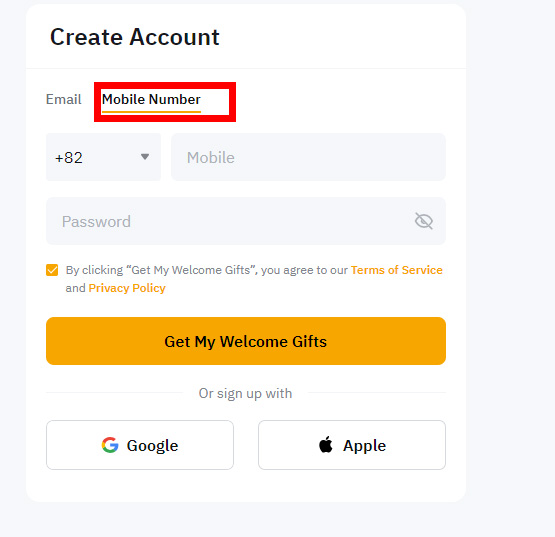The height and width of the screenshot is (537, 555).
Task: Click the Create Account heading
Action: click(135, 37)
